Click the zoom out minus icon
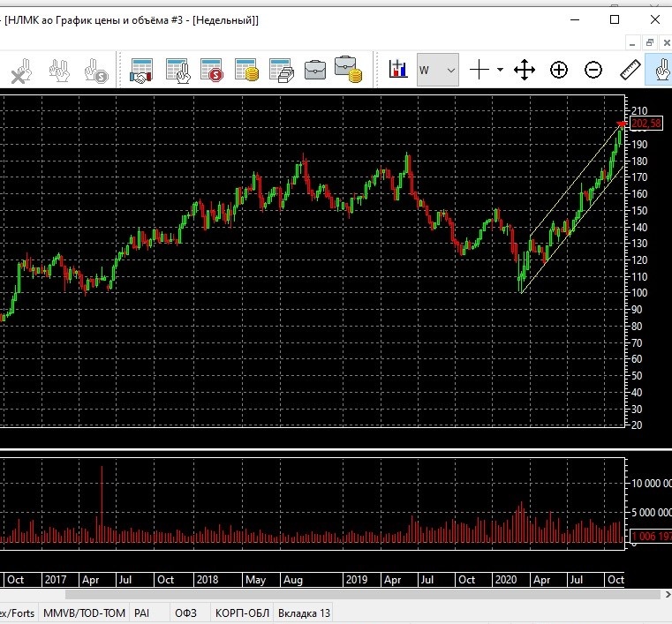The width and height of the screenshot is (672, 624). pos(593,70)
